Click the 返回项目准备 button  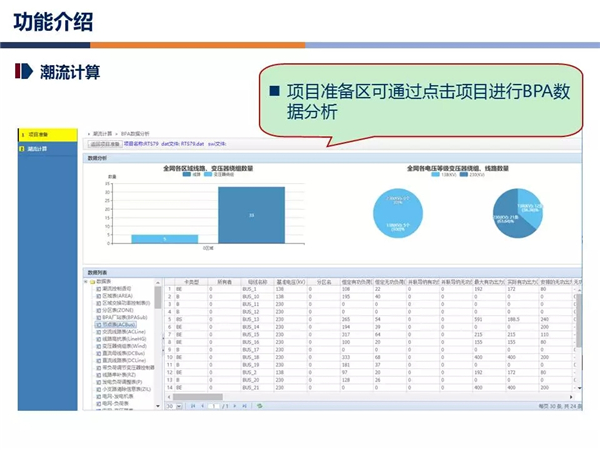[x=105, y=143]
